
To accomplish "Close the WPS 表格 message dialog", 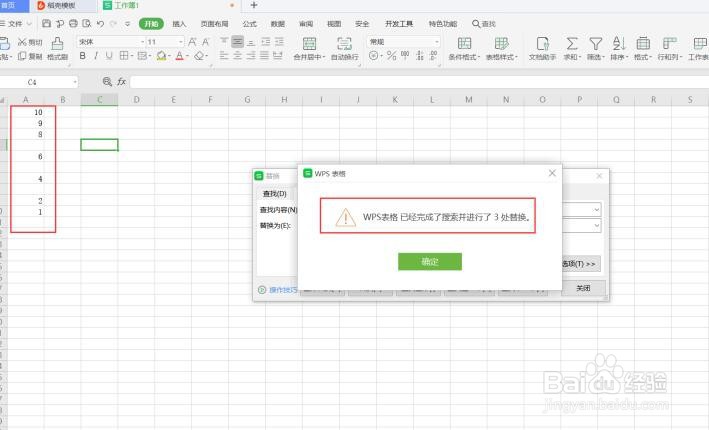I will pos(552,173).
